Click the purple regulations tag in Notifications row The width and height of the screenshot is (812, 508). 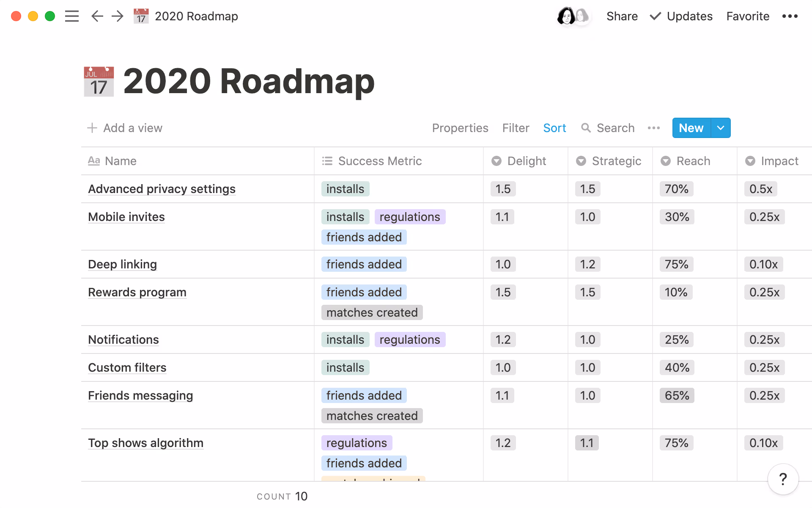[x=409, y=340]
